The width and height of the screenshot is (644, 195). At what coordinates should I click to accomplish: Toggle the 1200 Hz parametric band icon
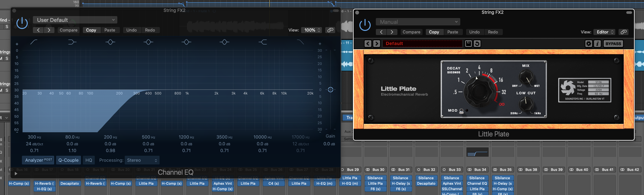(186, 42)
